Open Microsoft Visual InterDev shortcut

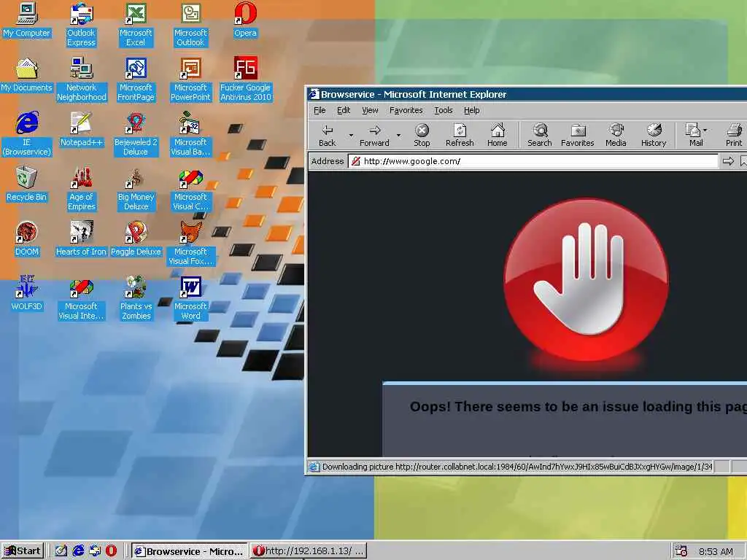point(81,298)
